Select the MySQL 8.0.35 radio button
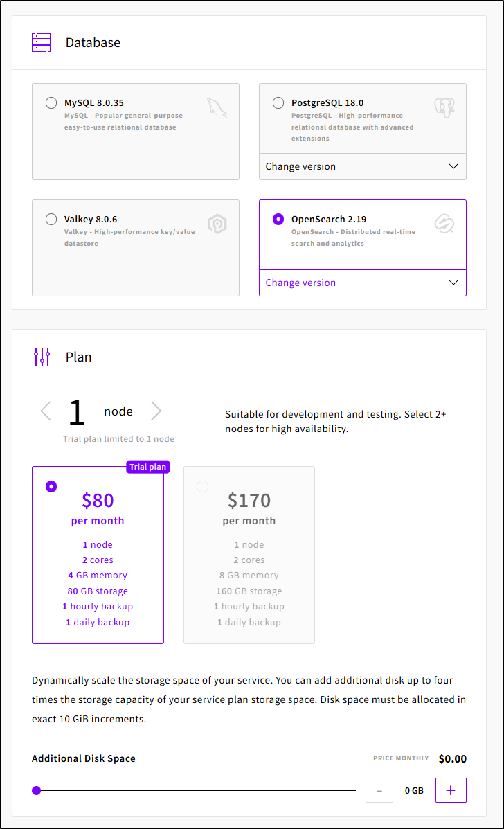 [x=51, y=103]
